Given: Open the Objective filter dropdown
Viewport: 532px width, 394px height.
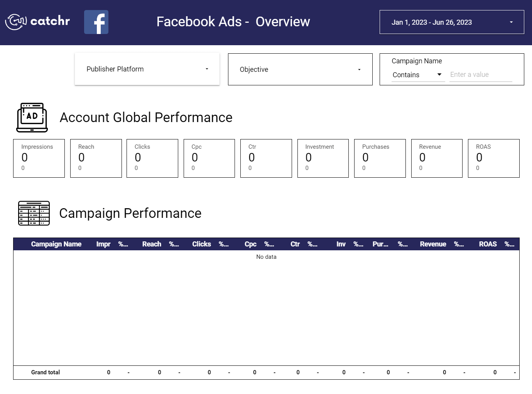Looking at the screenshot, I should [x=300, y=70].
